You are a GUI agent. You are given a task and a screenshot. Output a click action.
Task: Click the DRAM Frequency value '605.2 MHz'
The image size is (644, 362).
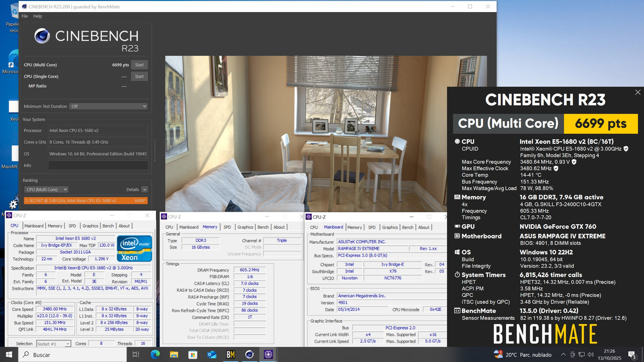[x=249, y=270]
